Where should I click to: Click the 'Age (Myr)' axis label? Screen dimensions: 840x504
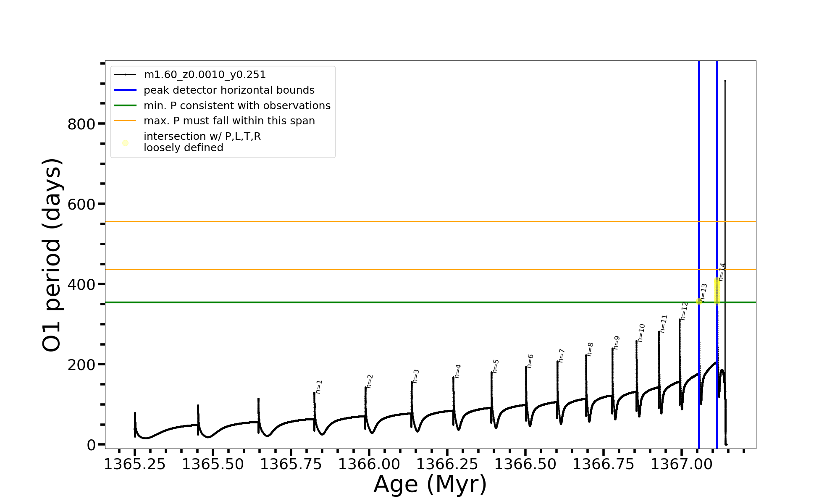point(430,484)
